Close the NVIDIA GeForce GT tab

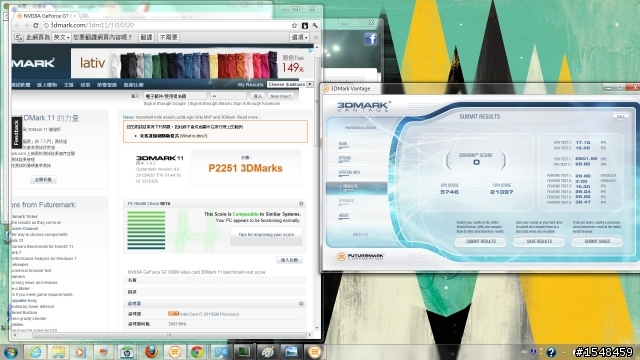point(75,16)
